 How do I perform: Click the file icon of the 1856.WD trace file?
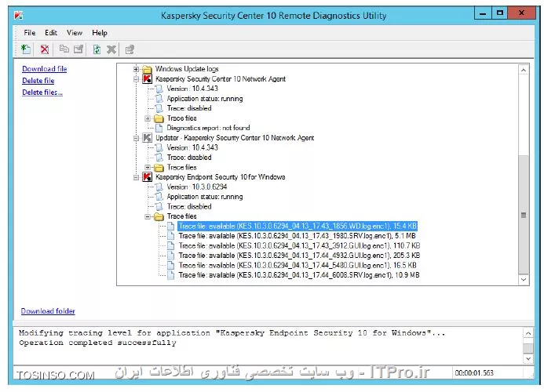pyautogui.click(x=170, y=227)
